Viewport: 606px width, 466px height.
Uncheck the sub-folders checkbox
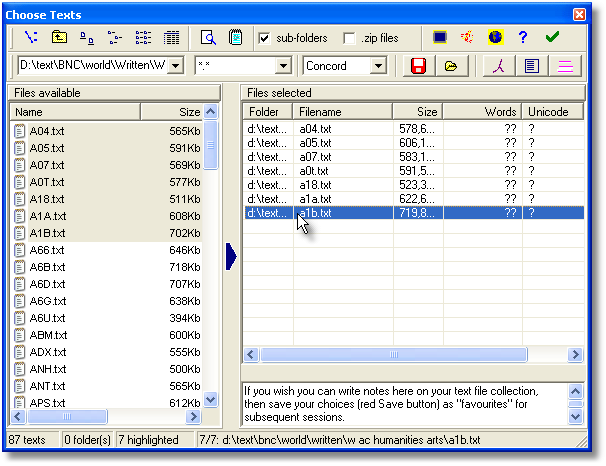265,38
